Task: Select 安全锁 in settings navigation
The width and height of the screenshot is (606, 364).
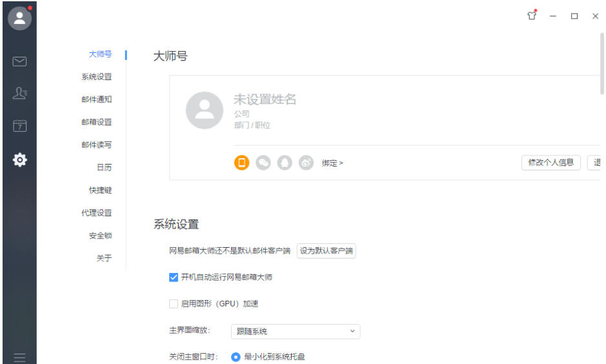Action: 100,236
